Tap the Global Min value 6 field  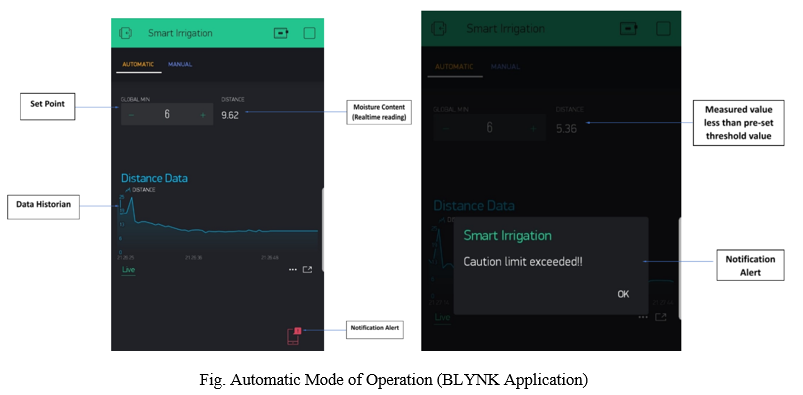coord(167,115)
